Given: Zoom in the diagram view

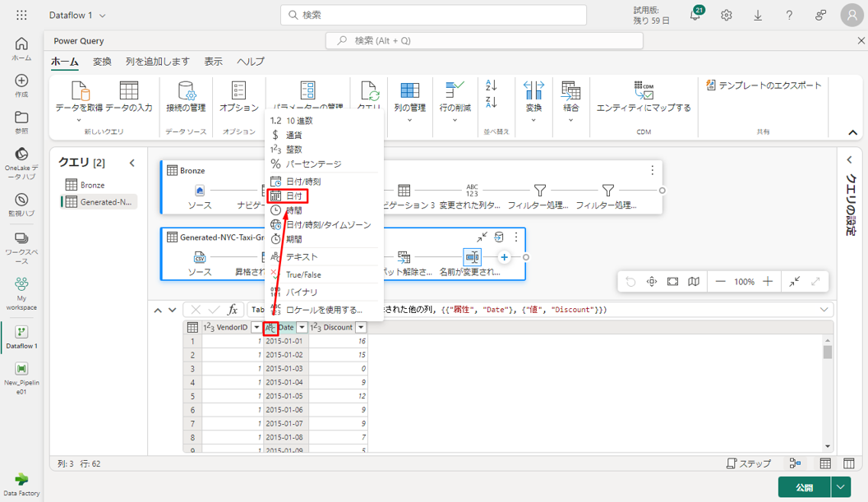Looking at the screenshot, I should 768,282.
